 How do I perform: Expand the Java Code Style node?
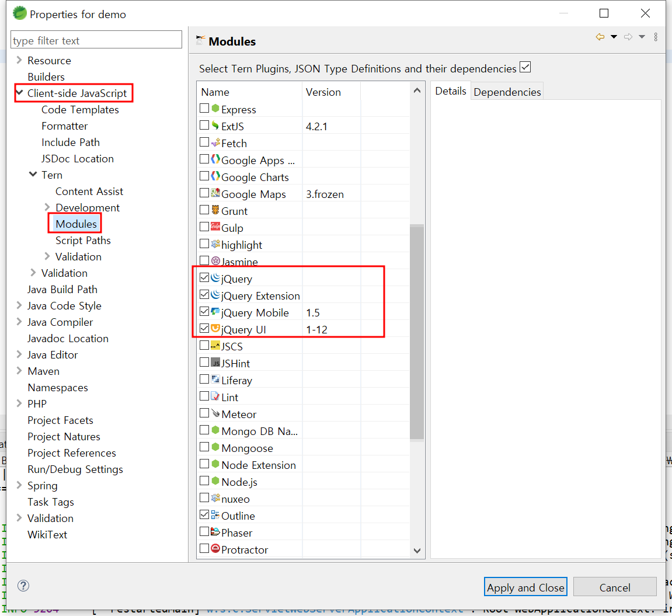[x=19, y=305]
